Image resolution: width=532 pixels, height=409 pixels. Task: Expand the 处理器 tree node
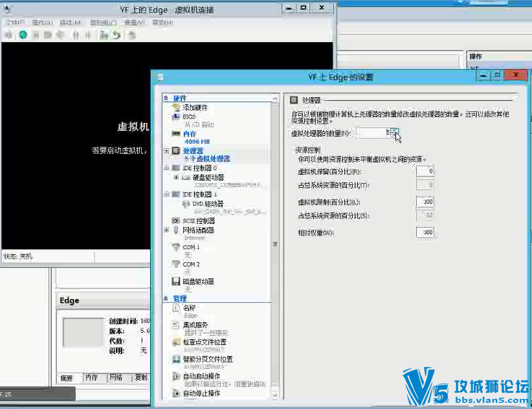coord(166,151)
